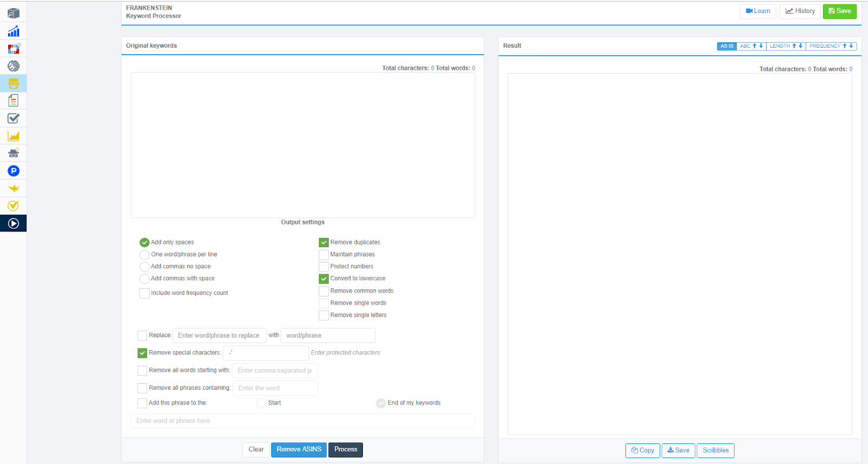Sort results ABC ascending with up arrow

click(x=754, y=46)
